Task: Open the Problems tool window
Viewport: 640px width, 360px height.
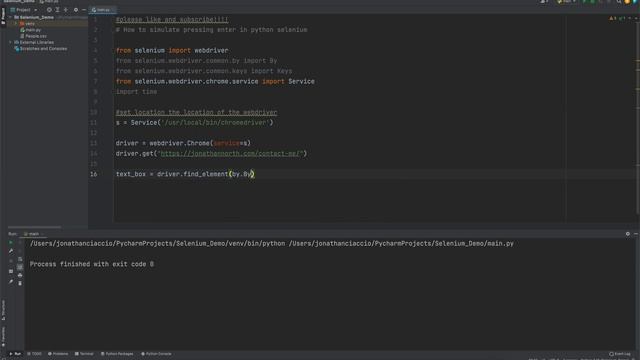Action: [58, 354]
